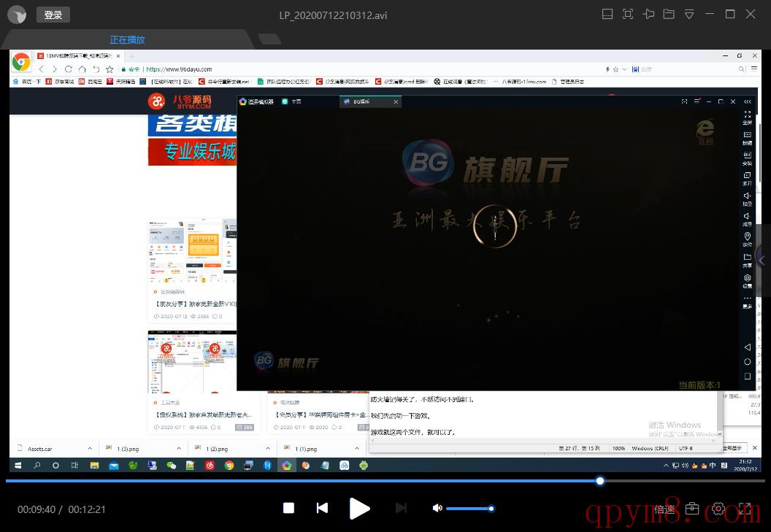Screen dimensions: 771x532
Task: Open the mini-mode layout icon in title bar
Action: pos(607,15)
